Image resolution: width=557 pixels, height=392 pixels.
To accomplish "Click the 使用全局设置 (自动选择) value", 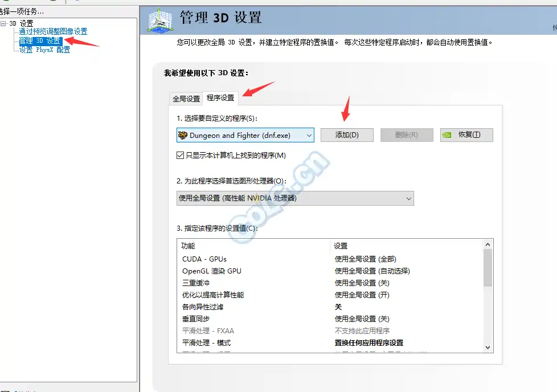I will pos(372,271).
